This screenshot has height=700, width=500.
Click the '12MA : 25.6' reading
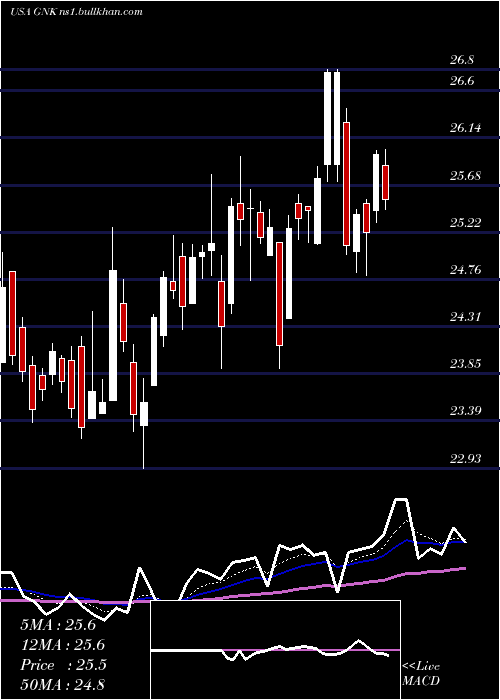63,645
